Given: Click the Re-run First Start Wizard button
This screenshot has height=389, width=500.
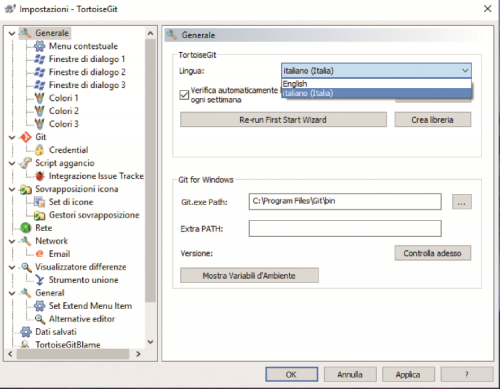Looking at the screenshot, I should 283,120.
